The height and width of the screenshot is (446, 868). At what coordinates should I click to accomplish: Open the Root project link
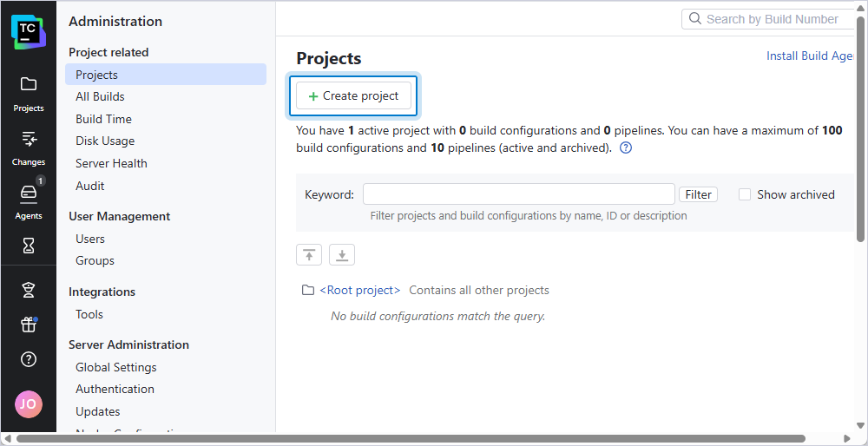tap(360, 290)
